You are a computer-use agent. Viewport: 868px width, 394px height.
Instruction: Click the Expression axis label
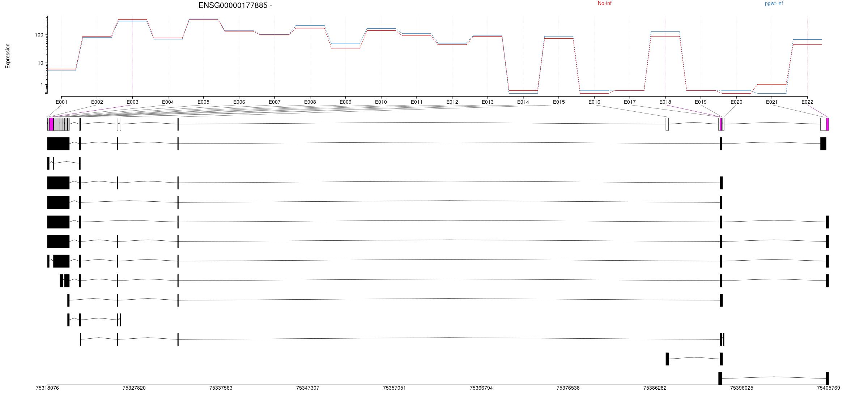click(8, 56)
